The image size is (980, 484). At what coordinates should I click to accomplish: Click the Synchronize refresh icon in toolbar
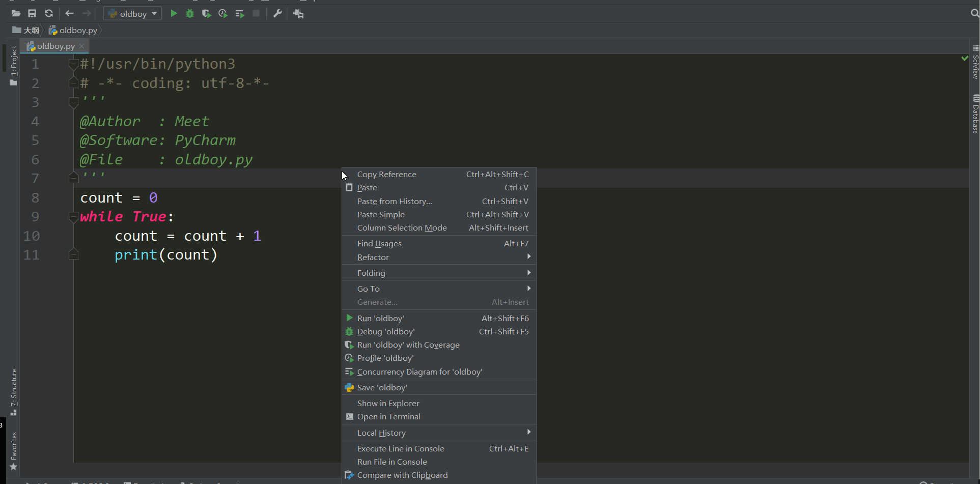click(x=49, y=14)
